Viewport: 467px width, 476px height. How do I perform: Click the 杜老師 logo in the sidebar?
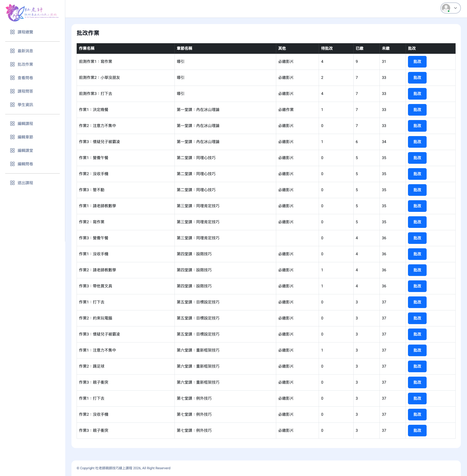[x=32, y=13]
